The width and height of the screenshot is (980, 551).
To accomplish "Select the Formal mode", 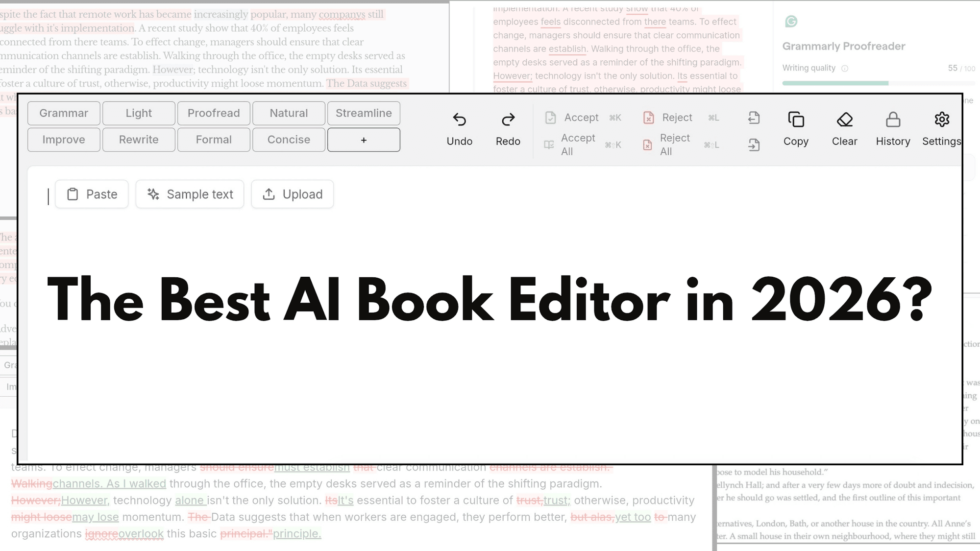I will tap(214, 140).
